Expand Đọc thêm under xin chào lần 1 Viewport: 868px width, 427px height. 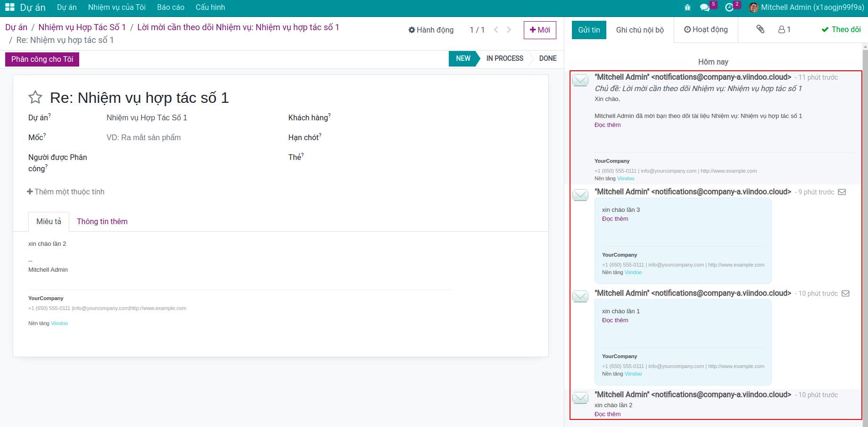[615, 320]
